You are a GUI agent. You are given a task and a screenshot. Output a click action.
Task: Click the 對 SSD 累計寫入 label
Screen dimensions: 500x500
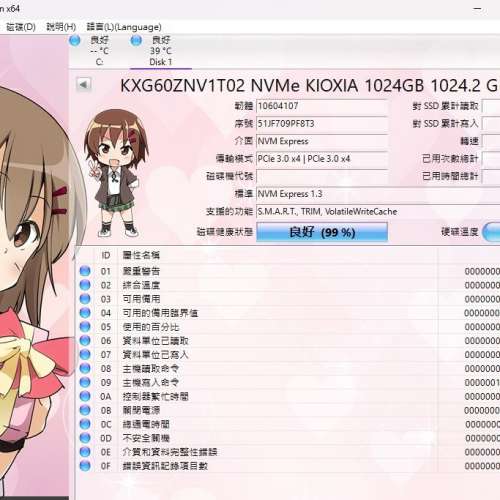pyautogui.click(x=445, y=124)
